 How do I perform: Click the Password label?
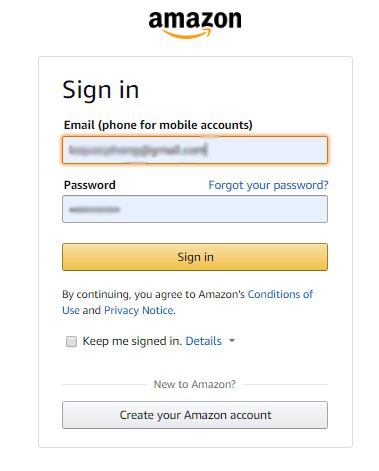[90, 185]
